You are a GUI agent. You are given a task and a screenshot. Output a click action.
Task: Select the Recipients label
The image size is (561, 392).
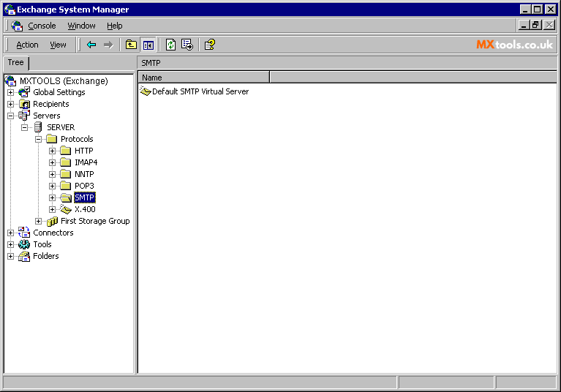[51, 104]
